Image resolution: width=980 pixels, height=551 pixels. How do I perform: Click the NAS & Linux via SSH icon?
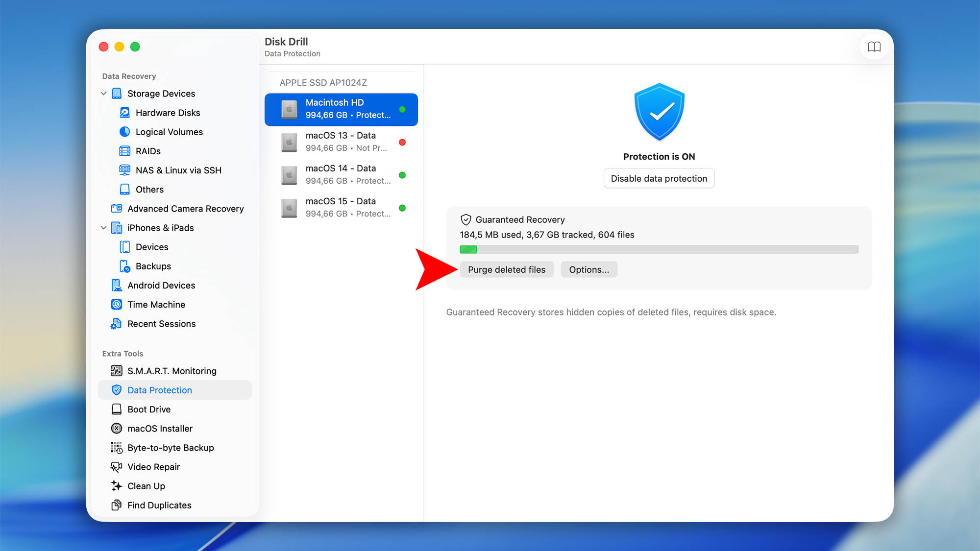[125, 170]
